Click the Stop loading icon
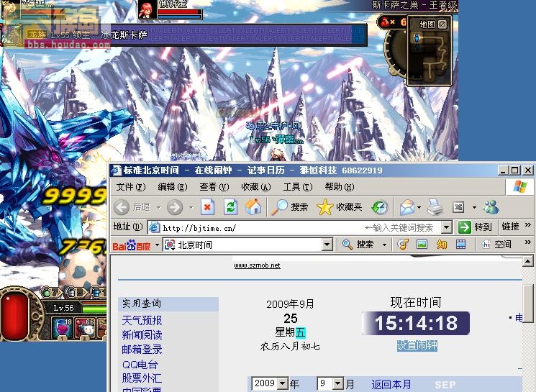 click(x=207, y=207)
